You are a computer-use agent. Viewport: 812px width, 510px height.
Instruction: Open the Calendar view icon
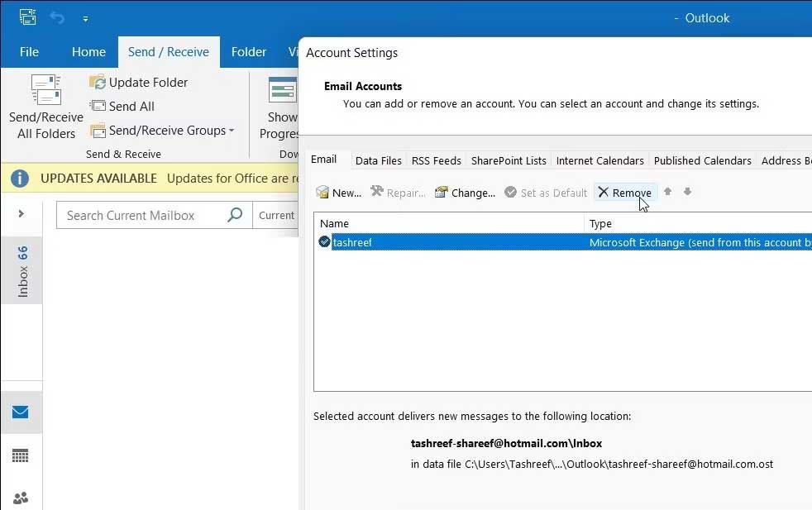pyautogui.click(x=21, y=455)
